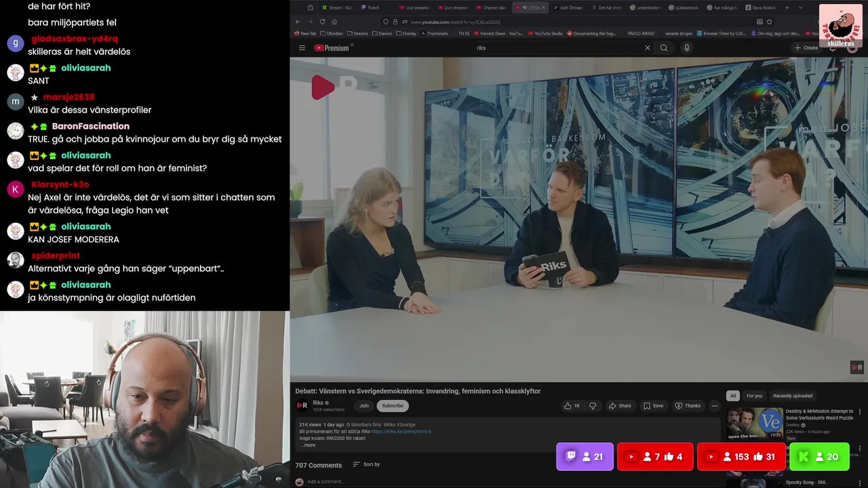The image size is (868, 488).
Task: Open the #Riks hashtag link
Action: (x=389, y=425)
